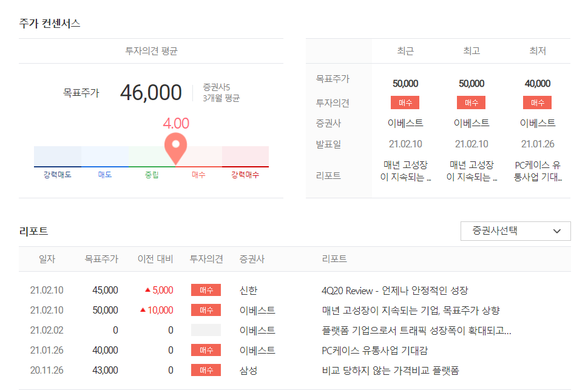588x390 pixels.
Task: Click the 4.00 rating pin marker
Action: (x=175, y=148)
